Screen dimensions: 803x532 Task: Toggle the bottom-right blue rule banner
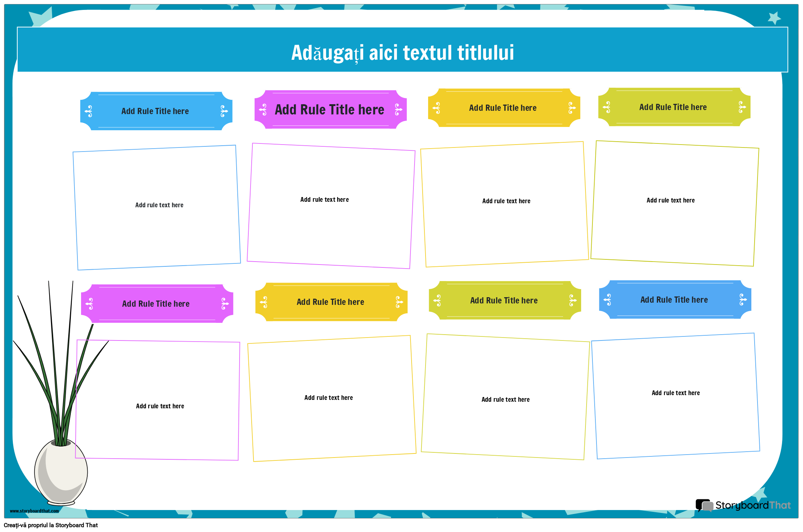[674, 300]
